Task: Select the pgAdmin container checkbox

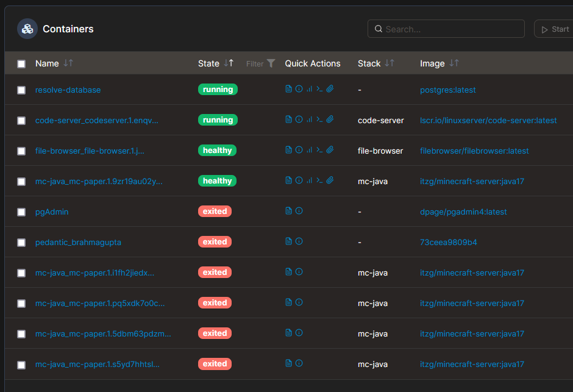Action: click(x=21, y=210)
